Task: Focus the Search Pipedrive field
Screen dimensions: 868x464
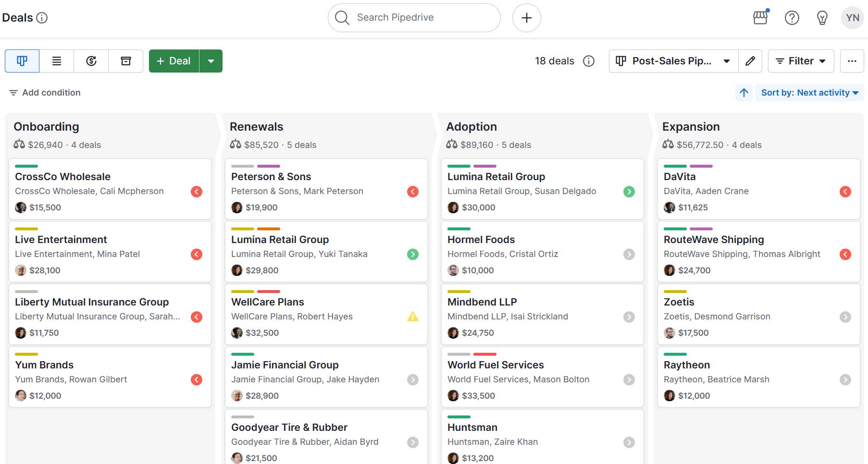Action: tap(414, 18)
